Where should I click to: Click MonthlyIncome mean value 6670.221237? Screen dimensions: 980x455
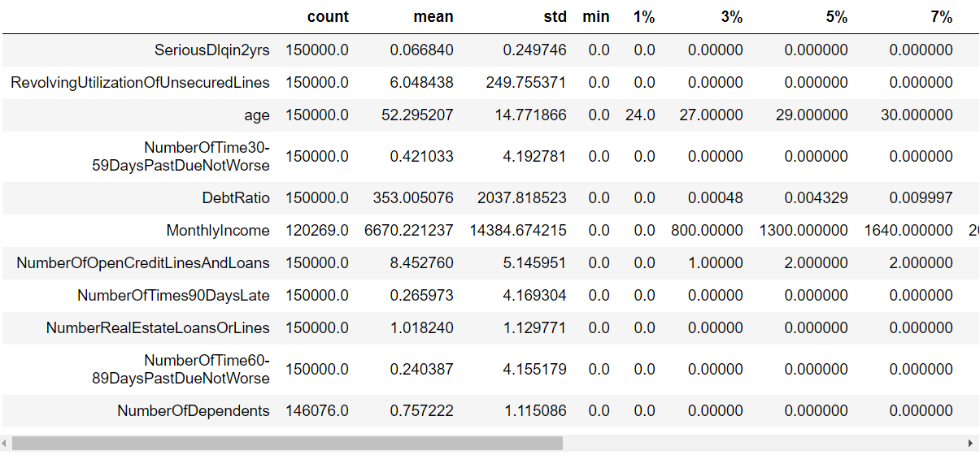pos(409,230)
